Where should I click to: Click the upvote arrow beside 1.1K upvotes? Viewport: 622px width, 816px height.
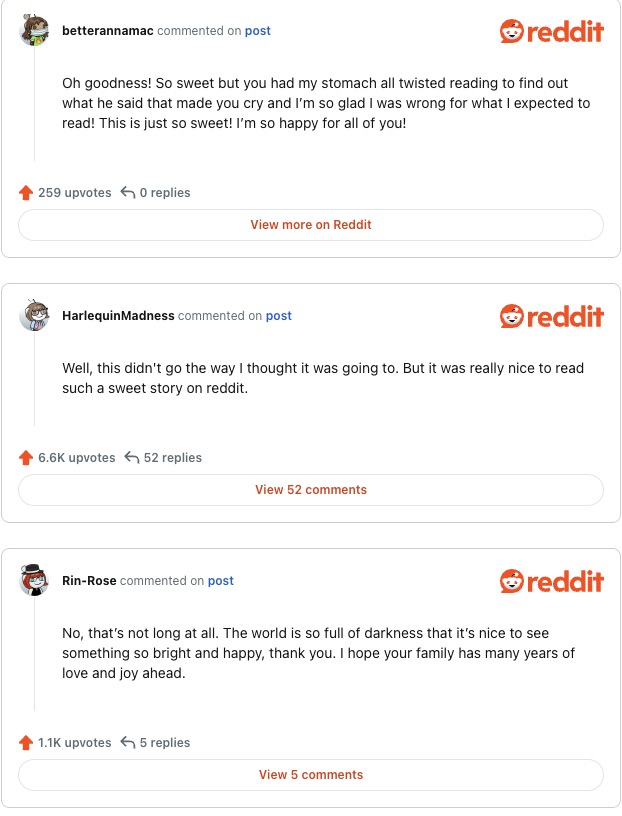pos(26,743)
